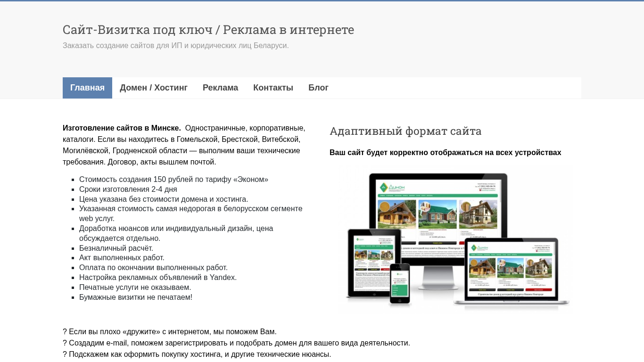This screenshot has height=362, width=644.
Task: Click the "Безналичный расчёт" list item
Action: click(116, 248)
